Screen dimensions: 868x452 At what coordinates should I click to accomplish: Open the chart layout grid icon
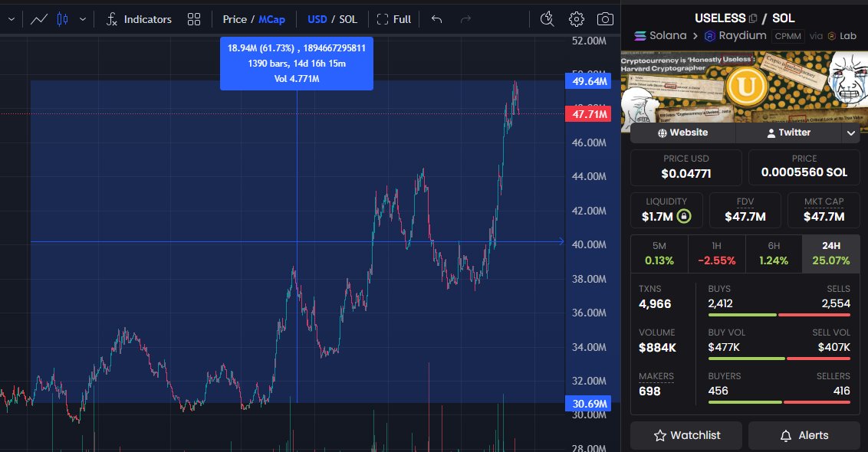tap(194, 19)
